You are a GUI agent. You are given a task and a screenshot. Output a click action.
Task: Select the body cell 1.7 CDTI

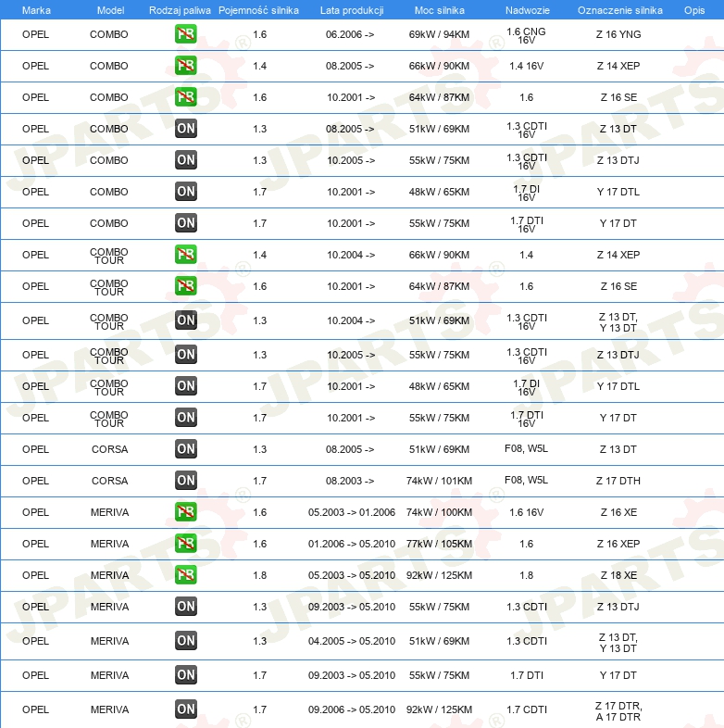click(x=526, y=709)
